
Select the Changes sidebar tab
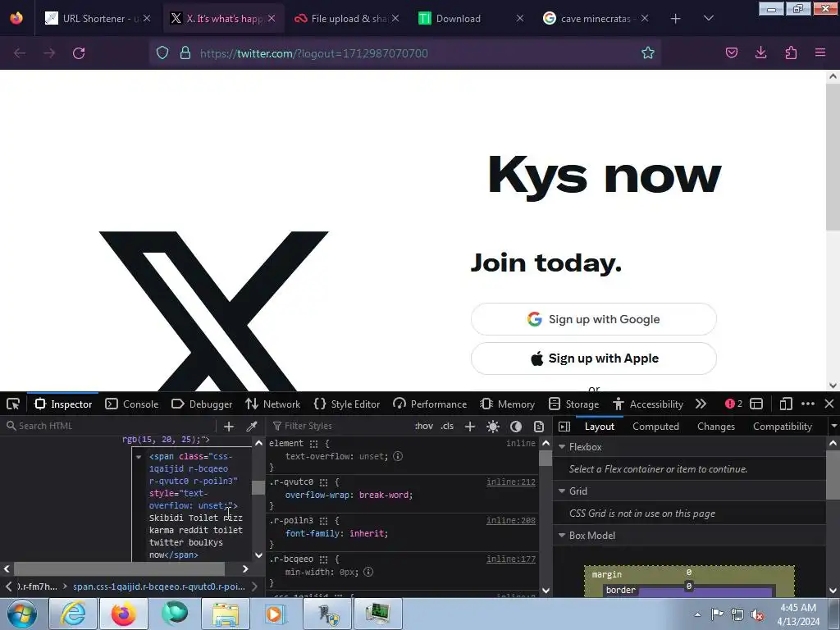[x=715, y=426]
